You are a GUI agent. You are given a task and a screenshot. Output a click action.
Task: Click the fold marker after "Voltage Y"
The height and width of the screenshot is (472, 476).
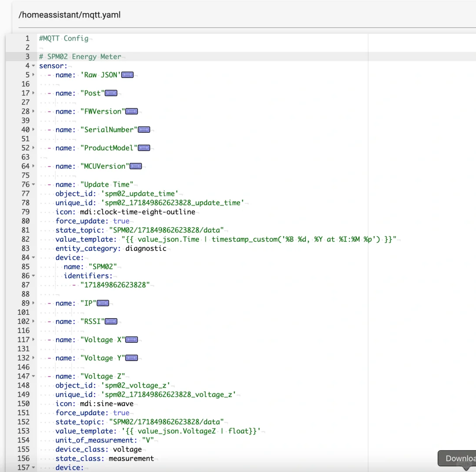coord(132,358)
